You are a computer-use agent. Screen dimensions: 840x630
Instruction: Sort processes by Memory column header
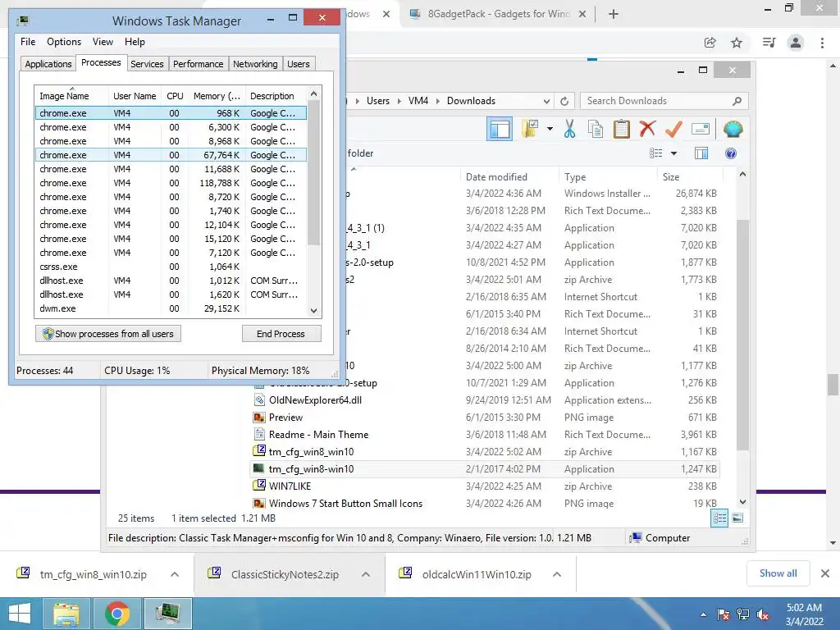pos(217,96)
